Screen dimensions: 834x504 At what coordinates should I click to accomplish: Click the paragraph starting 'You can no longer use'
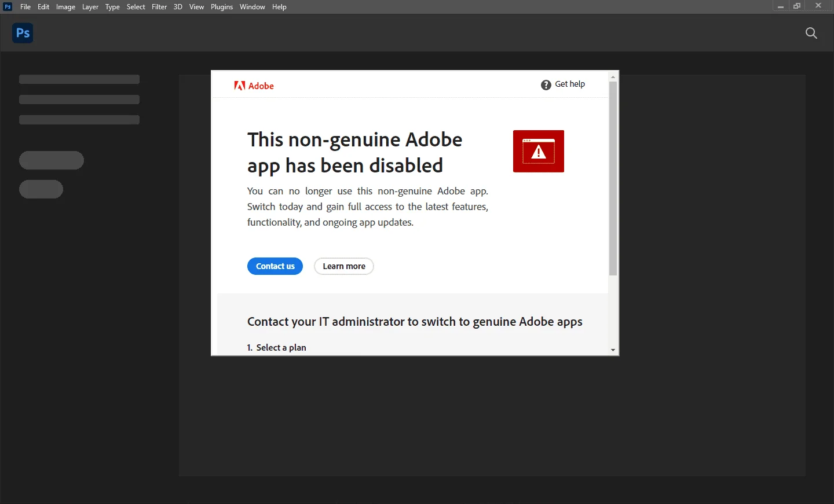[x=368, y=207]
